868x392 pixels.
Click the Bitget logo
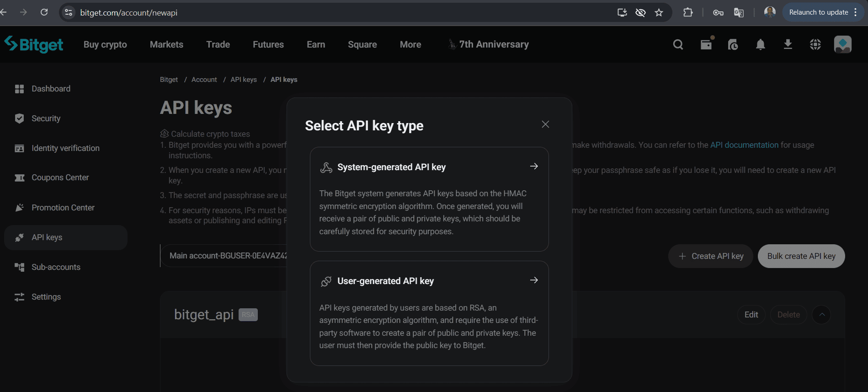(34, 44)
